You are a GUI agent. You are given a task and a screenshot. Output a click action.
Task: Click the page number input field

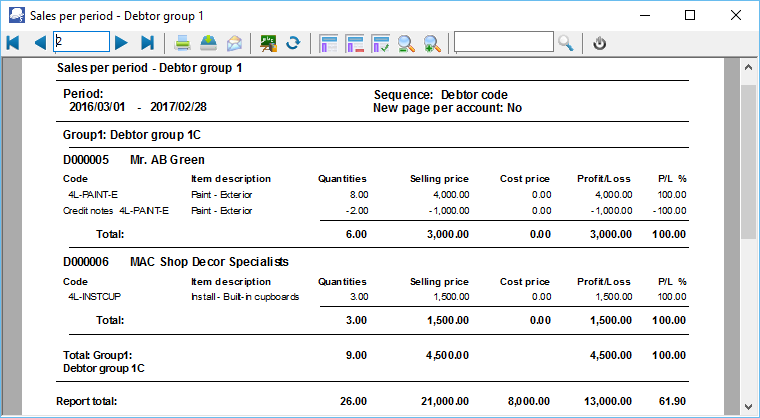[x=81, y=42]
